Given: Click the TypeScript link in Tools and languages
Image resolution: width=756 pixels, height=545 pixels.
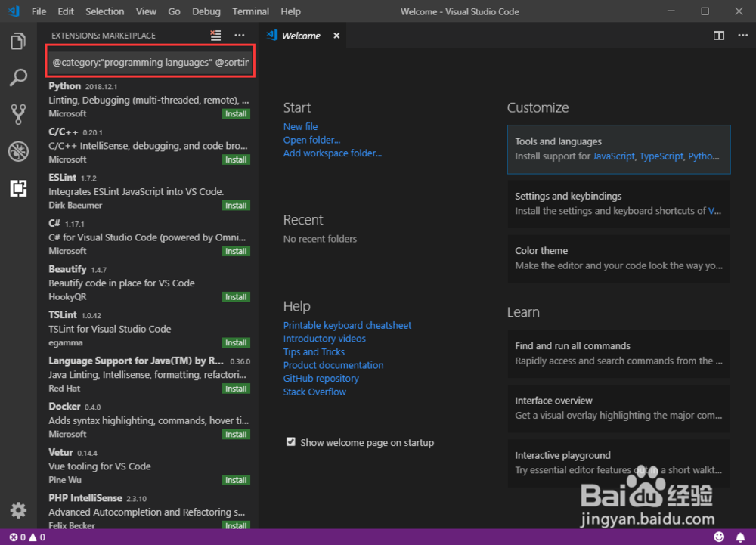Looking at the screenshot, I should (661, 156).
